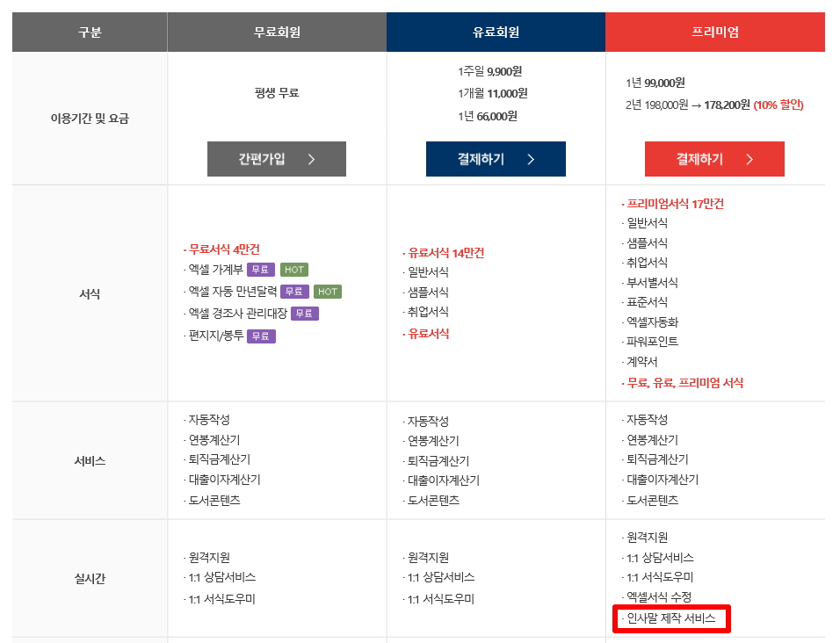Select 엑셀서식 수정 in the premium column
Viewport: 840px width, 643px height.
(x=659, y=597)
